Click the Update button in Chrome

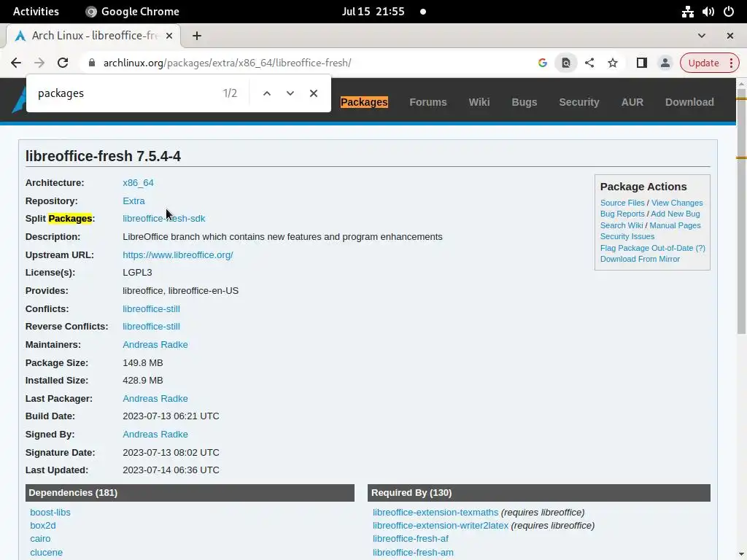point(703,63)
